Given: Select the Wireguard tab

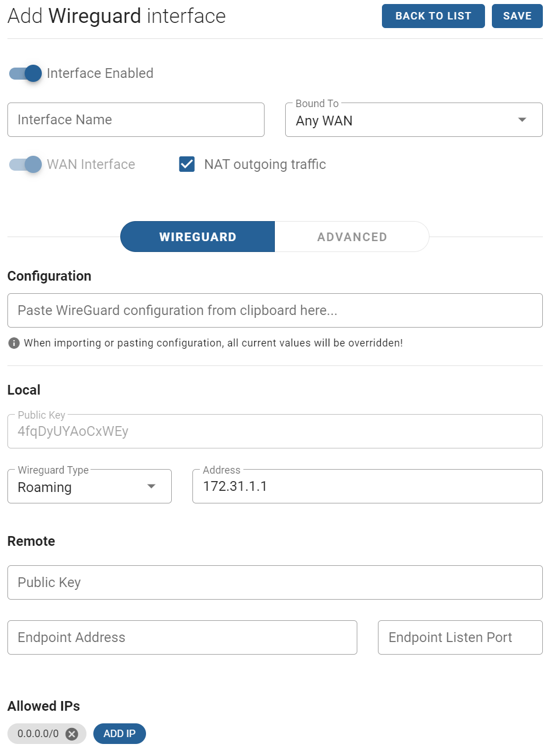Looking at the screenshot, I should click(x=198, y=237).
